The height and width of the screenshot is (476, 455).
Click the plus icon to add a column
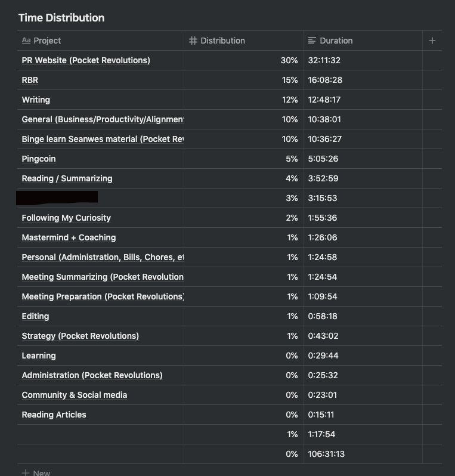tap(432, 41)
